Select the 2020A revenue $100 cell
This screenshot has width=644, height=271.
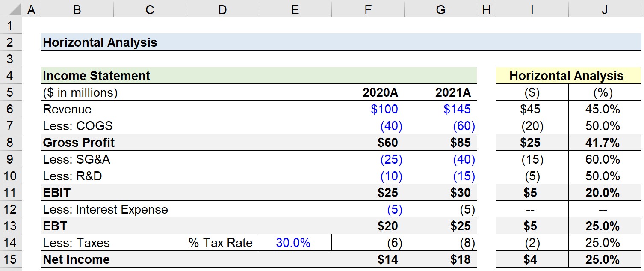(368, 109)
